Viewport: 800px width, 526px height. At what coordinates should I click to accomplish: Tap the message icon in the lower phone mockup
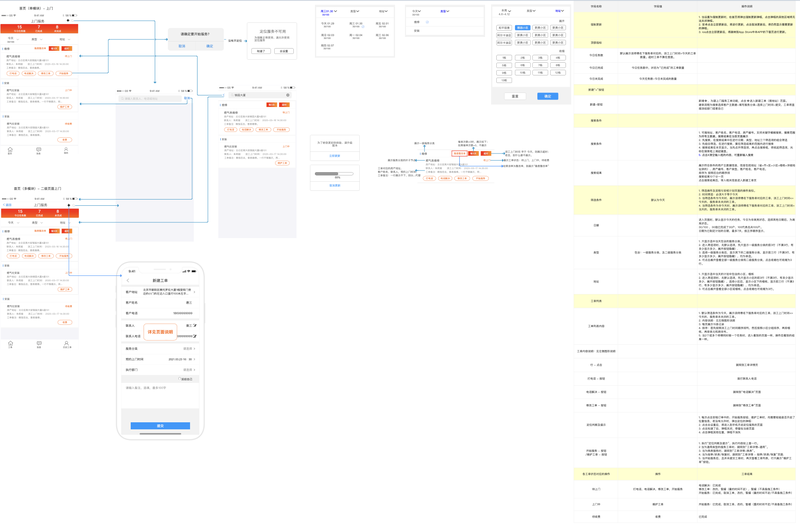tap(39, 344)
